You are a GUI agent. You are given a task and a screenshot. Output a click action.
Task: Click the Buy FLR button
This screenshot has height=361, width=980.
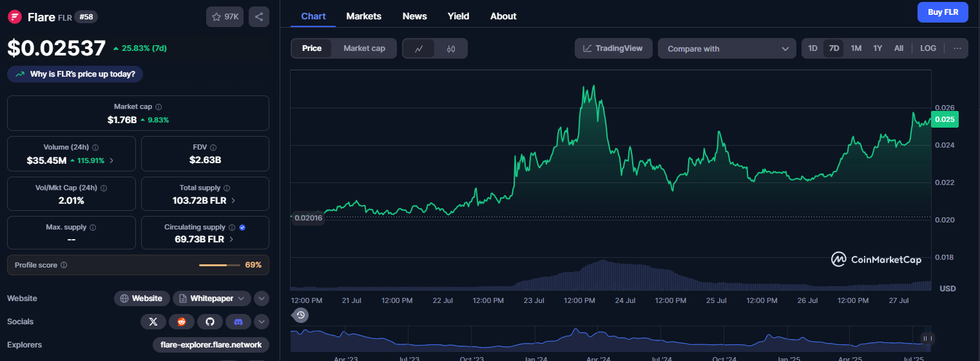[943, 12]
